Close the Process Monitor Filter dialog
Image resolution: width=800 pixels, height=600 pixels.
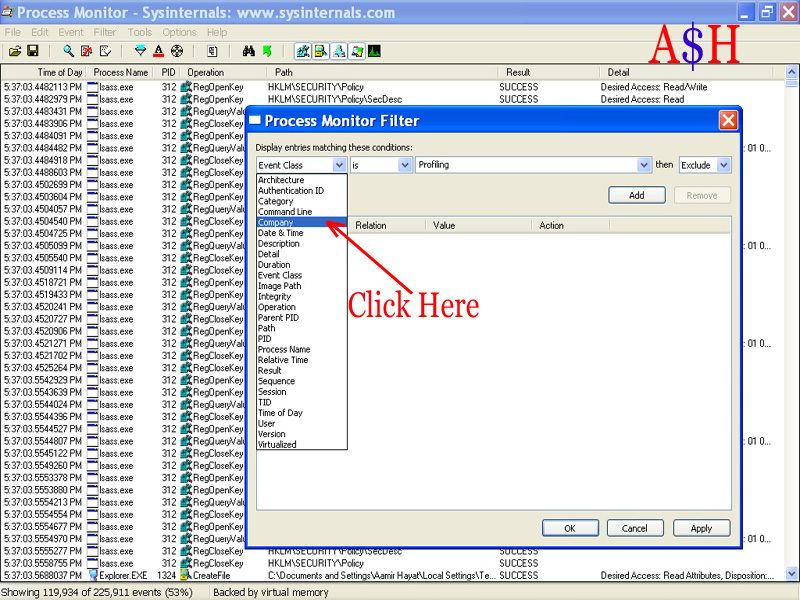(x=728, y=120)
